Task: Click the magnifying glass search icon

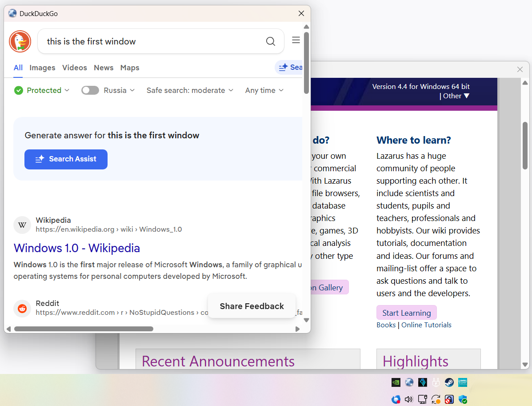Action: click(270, 41)
